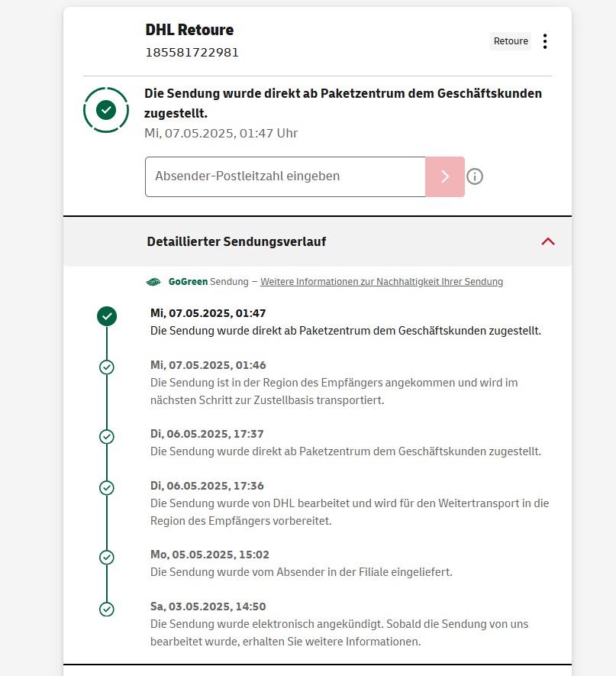Screen dimensions: 616x676
Task: Click the large delivered status checkmark icon
Action: coord(106,110)
